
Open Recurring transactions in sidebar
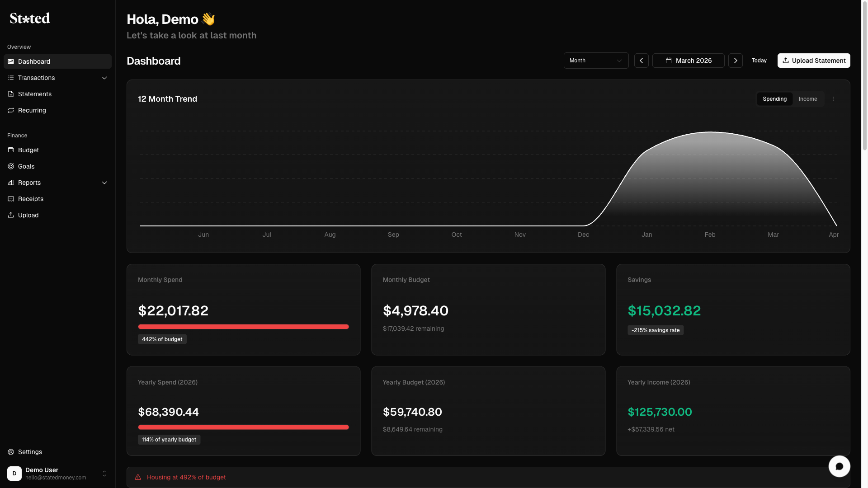tap(32, 110)
